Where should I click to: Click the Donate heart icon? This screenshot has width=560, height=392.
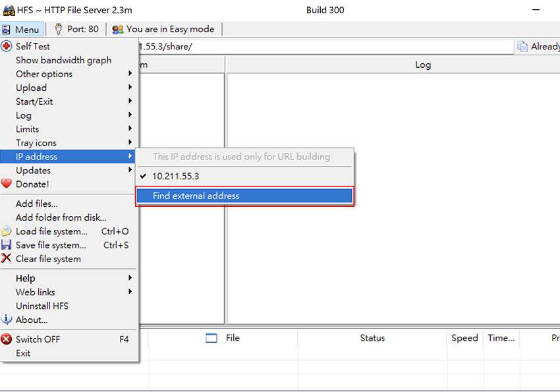(x=7, y=184)
